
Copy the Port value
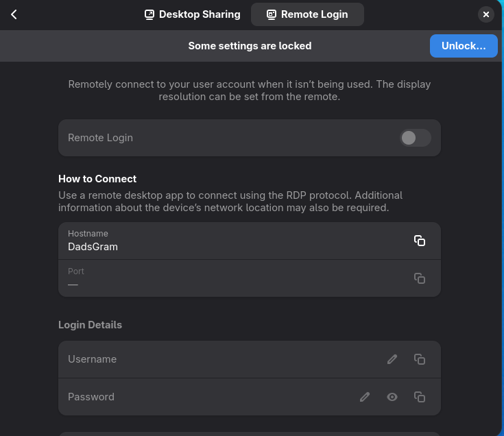420,278
